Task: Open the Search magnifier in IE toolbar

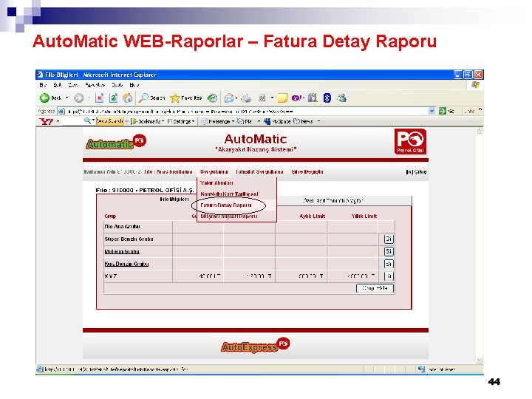Action: (x=152, y=98)
